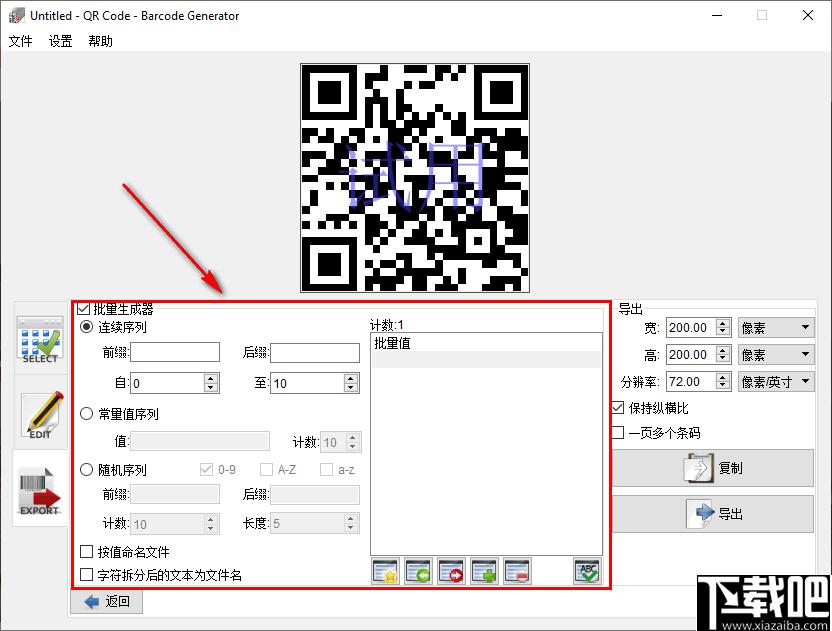
Task: Click the red right-arrow export list icon
Action: tap(451, 572)
